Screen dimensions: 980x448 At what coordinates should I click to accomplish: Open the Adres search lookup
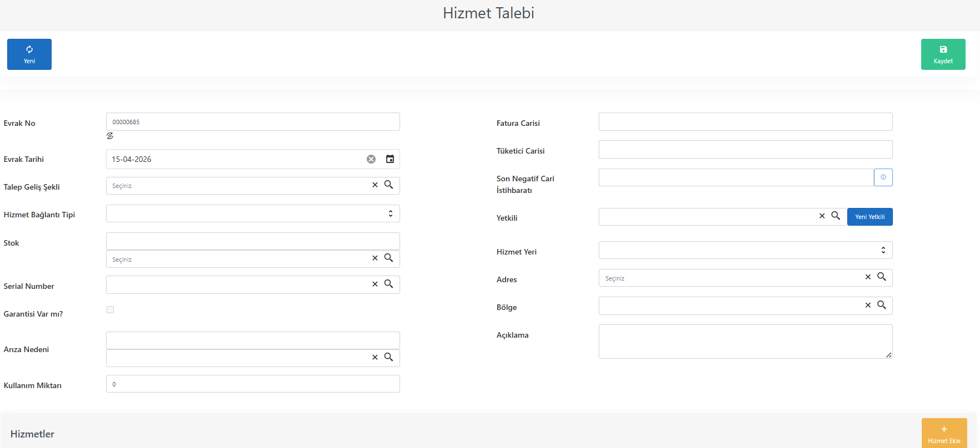click(882, 277)
